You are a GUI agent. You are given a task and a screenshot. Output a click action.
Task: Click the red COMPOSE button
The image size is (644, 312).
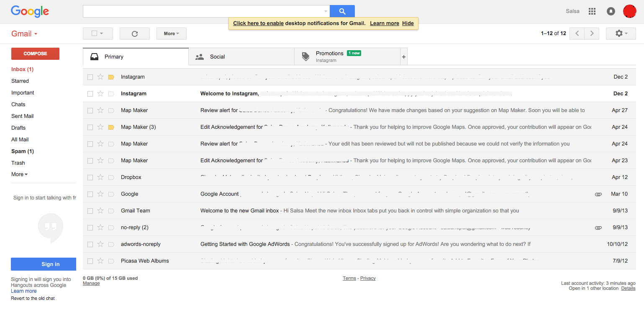pos(35,54)
